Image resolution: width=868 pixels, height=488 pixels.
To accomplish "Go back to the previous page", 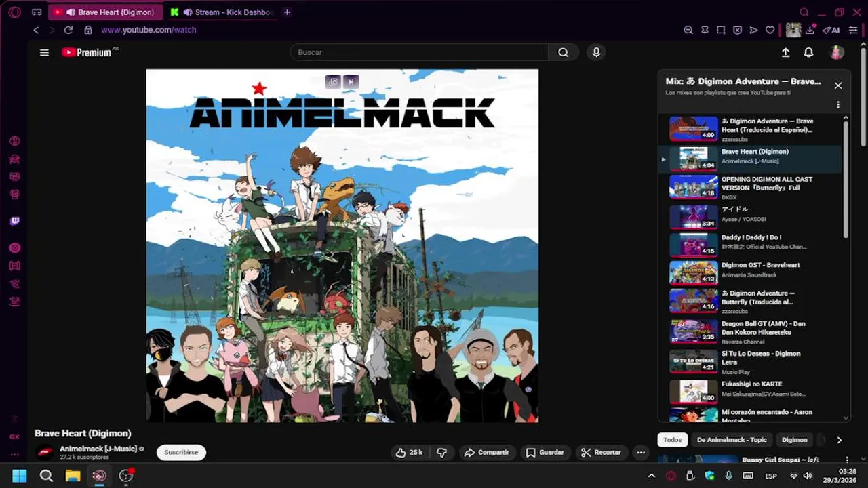I will click(x=36, y=30).
